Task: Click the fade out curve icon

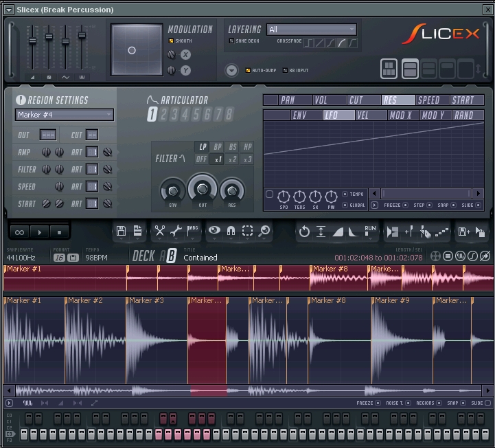Action: tap(353, 232)
